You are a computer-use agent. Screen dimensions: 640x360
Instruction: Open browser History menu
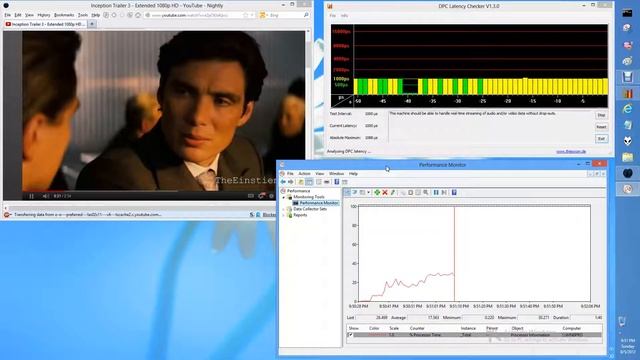[44, 15]
